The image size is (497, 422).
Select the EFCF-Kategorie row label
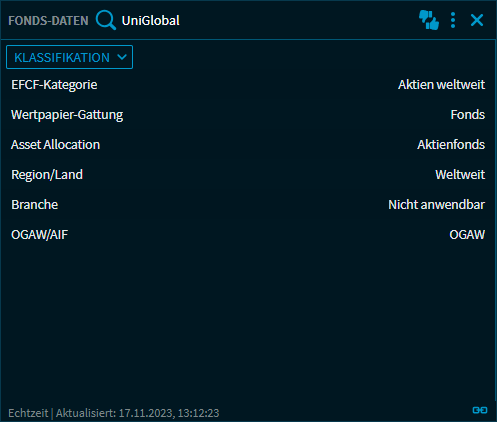[x=54, y=85]
